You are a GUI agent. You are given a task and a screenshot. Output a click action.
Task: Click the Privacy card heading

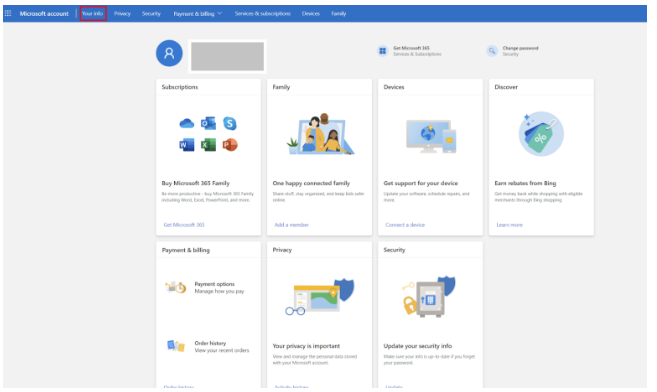282,250
